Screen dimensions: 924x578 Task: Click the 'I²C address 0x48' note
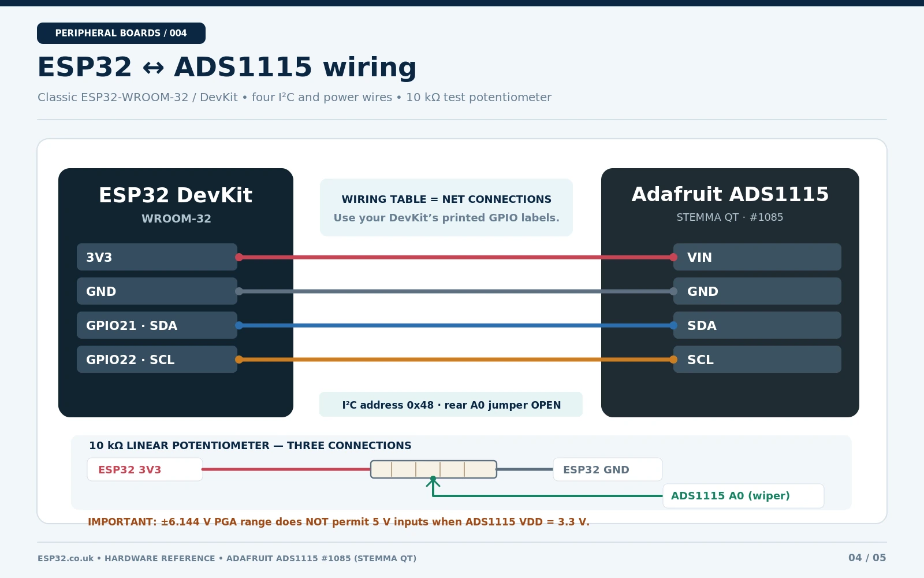451,405
